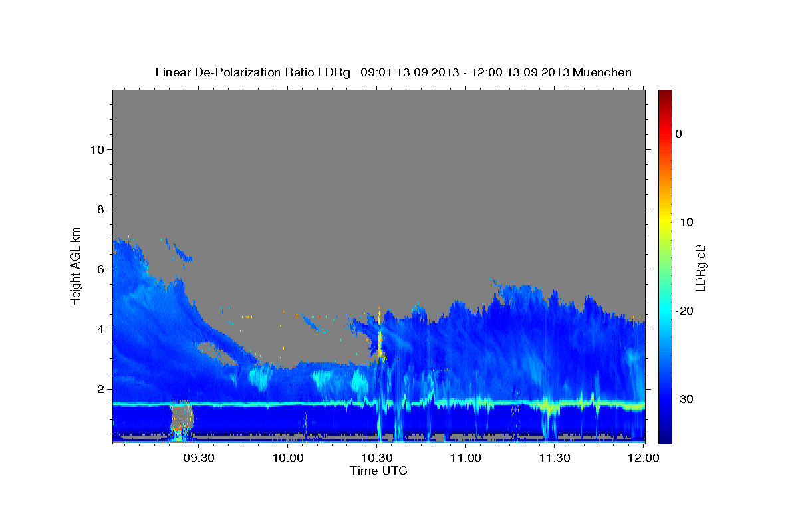Click the 09:30 time tick label
Image resolution: width=798 pixels, height=532 pixels.
[199, 458]
